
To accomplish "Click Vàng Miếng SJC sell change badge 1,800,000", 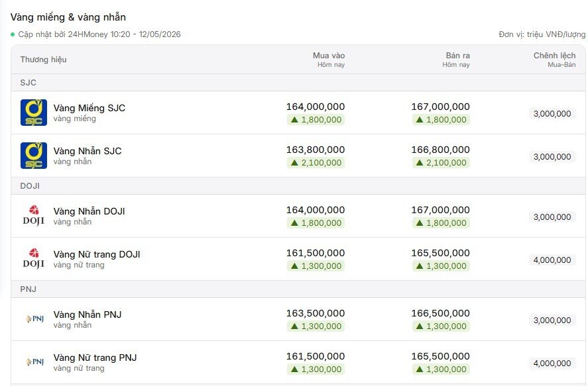I will [441, 120].
